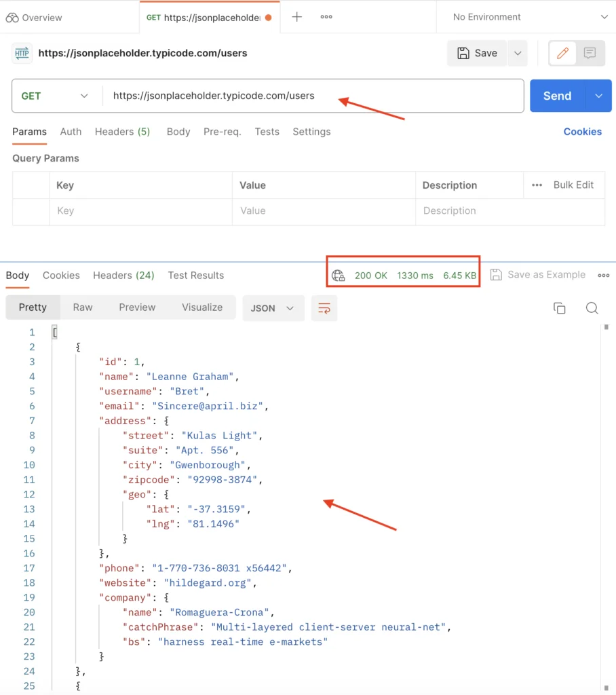Open the Cookies link
The height and width of the screenshot is (695, 616).
point(582,132)
